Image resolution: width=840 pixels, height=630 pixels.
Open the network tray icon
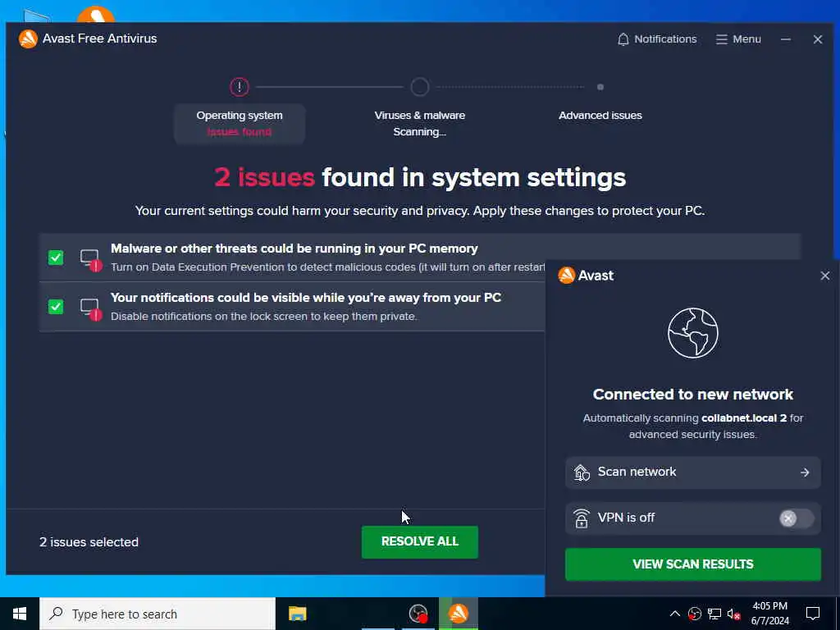click(x=714, y=614)
